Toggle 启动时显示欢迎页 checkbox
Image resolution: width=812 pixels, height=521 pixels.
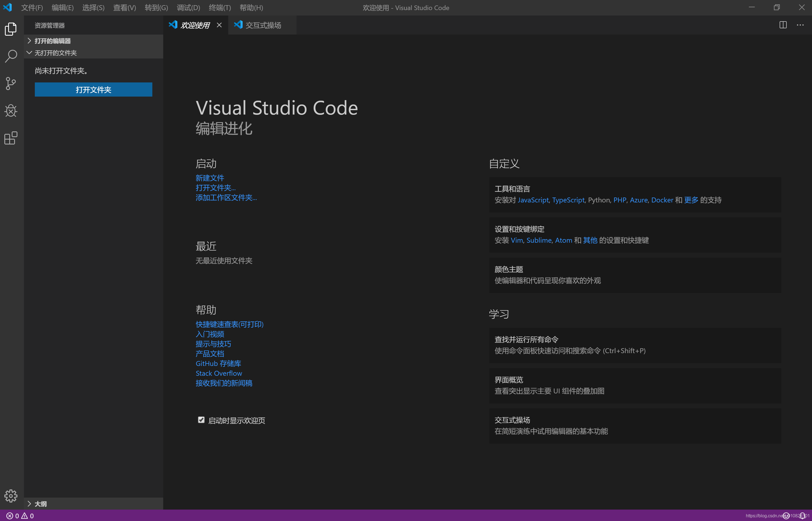pos(201,420)
